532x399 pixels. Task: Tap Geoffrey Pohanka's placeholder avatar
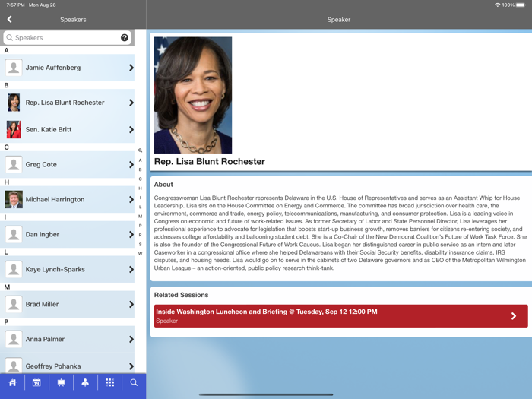click(x=14, y=366)
